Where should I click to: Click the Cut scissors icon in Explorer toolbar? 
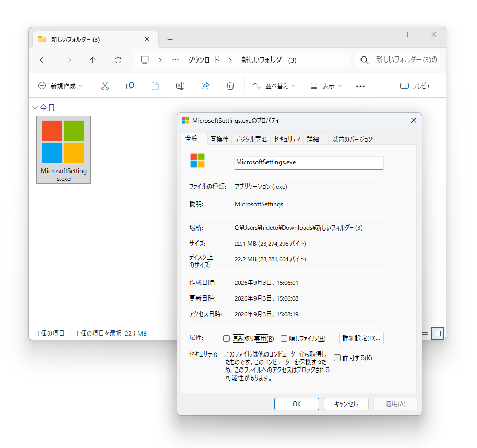[105, 86]
